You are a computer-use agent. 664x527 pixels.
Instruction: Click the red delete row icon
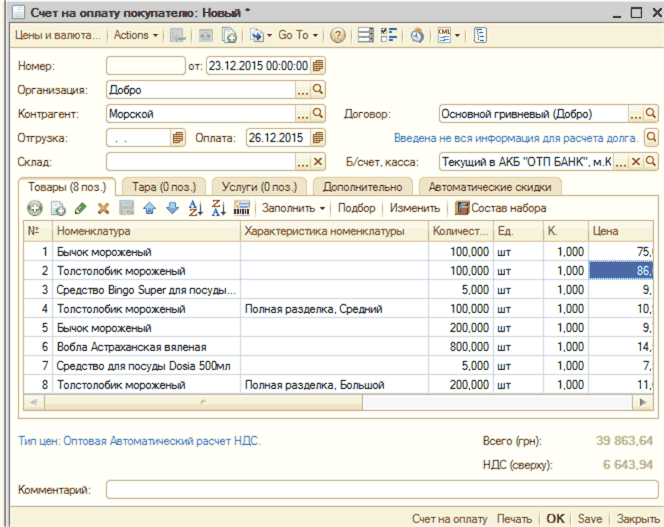pyautogui.click(x=102, y=208)
